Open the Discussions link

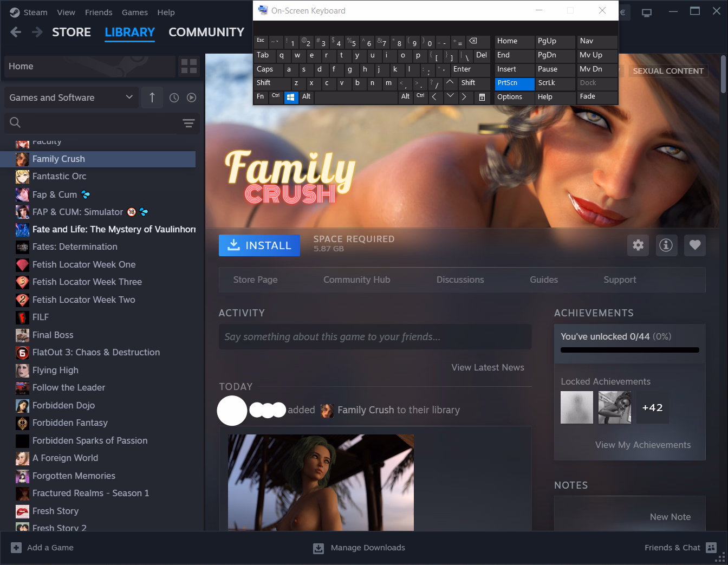460,280
